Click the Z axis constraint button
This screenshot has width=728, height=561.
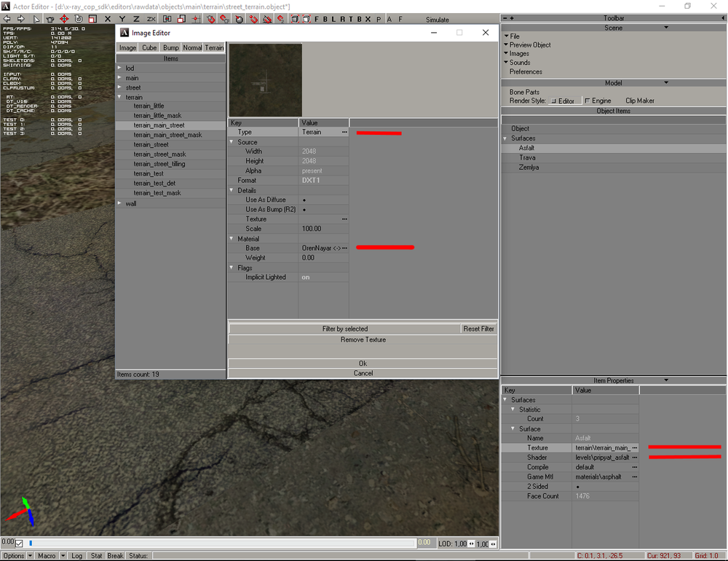pos(135,19)
